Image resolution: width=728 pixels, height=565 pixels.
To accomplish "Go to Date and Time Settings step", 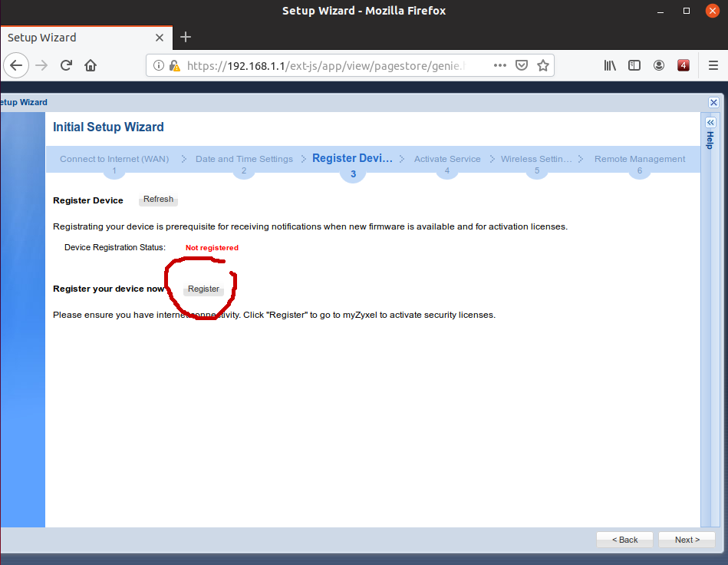I will point(244,159).
